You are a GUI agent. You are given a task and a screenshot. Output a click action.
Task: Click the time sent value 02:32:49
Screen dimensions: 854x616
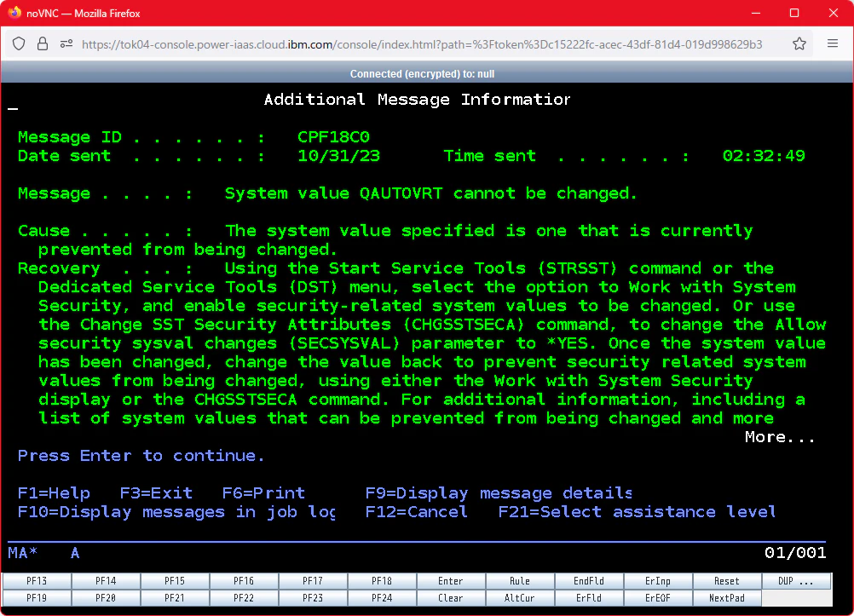pos(764,156)
